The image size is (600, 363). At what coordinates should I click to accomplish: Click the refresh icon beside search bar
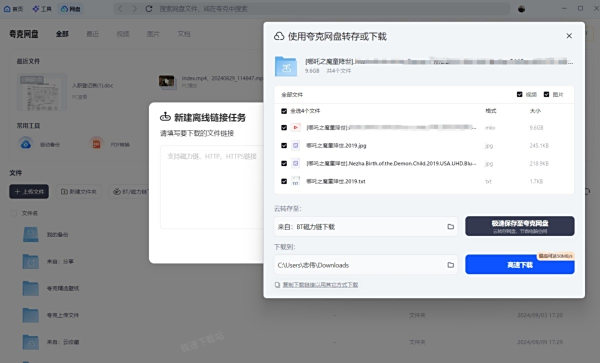coord(149,9)
